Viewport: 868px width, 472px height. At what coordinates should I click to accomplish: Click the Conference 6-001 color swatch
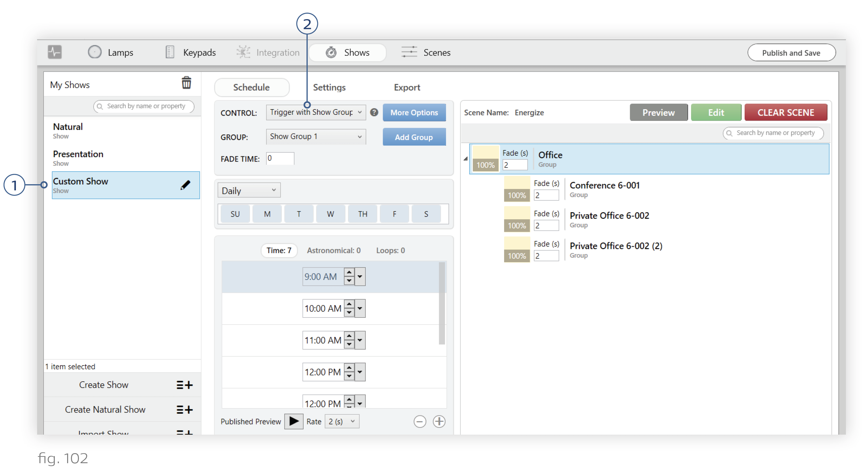[516, 189]
